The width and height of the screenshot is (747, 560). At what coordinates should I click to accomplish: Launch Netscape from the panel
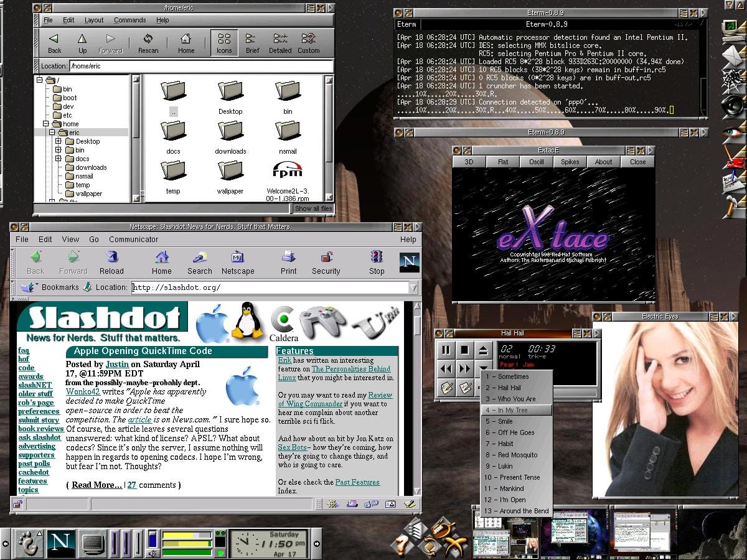point(60,543)
